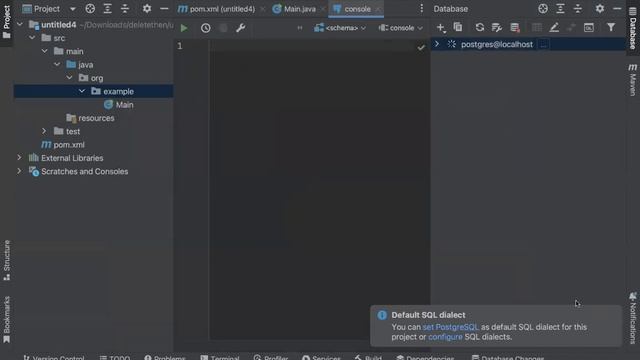This screenshot has height=360, width=640.
Task: Expand Scratches and Consoles node
Action: (x=19, y=171)
